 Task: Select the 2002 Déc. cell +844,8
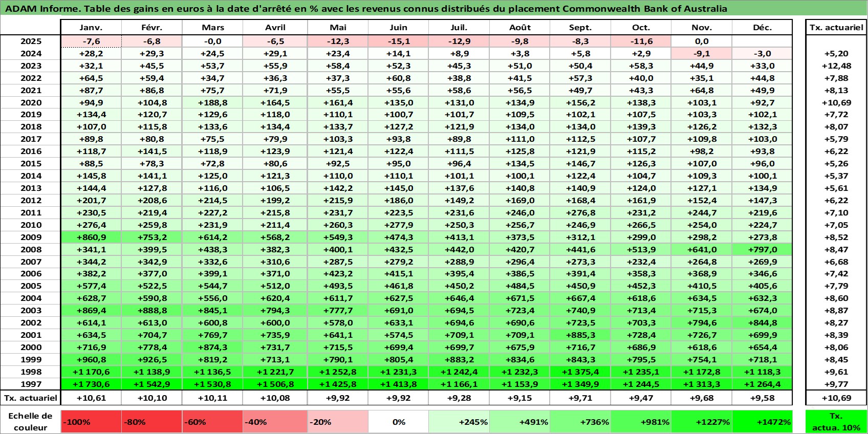(762, 322)
